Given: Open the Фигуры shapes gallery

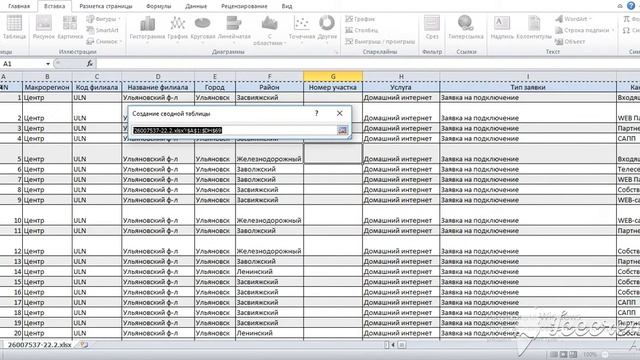Looking at the screenshot, I should click(x=104, y=19).
